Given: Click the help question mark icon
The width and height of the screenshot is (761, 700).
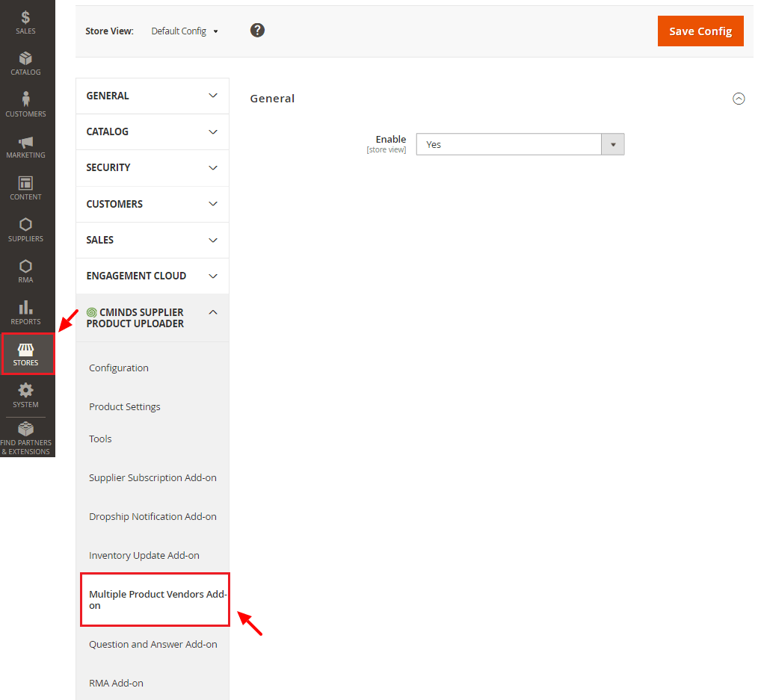Looking at the screenshot, I should (257, 30).
